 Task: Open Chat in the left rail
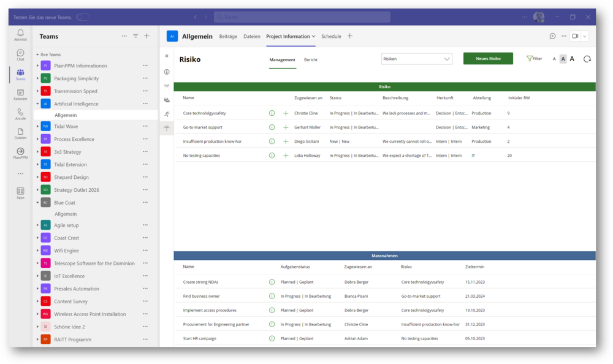tap(20, 54)
